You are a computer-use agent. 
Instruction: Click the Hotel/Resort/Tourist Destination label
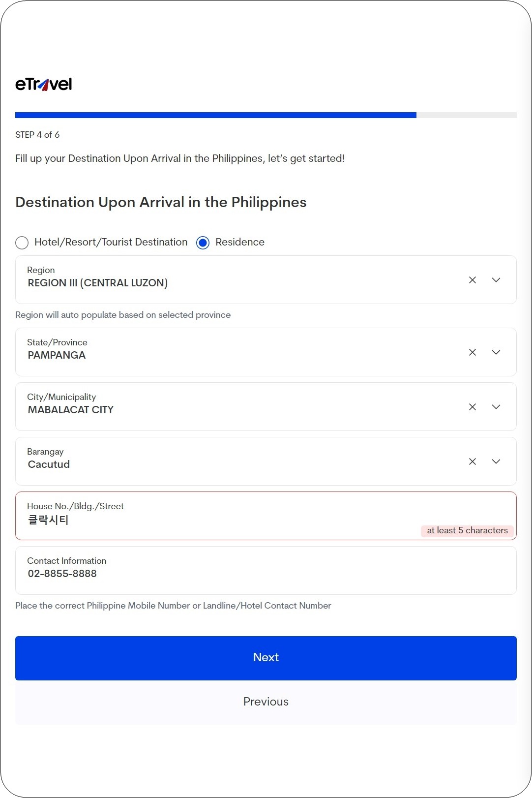click(111, 242)
